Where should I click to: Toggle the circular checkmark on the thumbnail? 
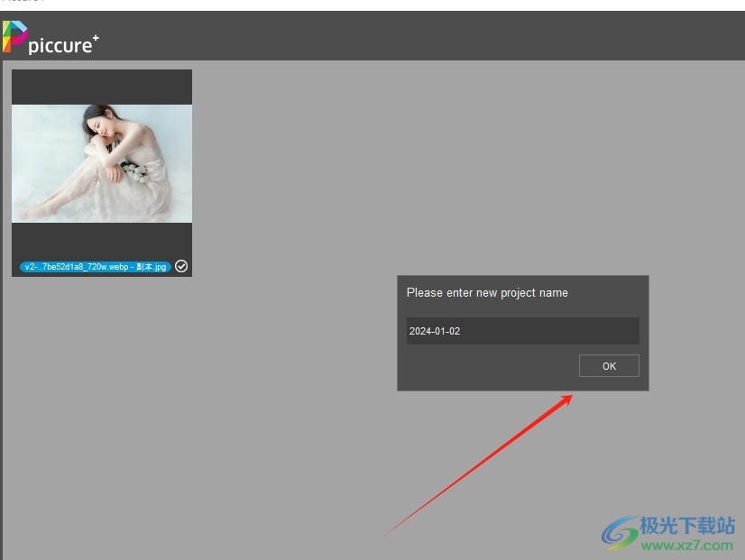(181, 266)
